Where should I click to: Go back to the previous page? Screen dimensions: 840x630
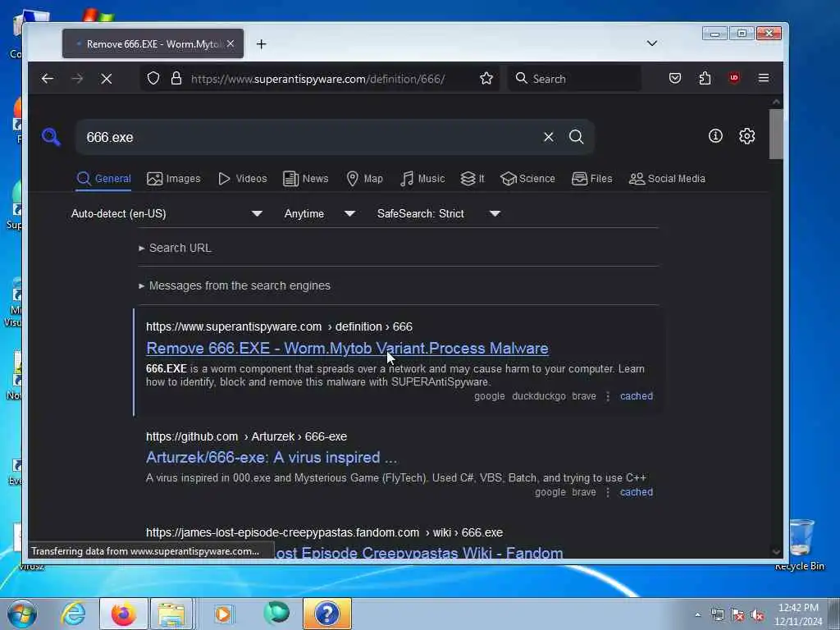(x=47, y=79)
